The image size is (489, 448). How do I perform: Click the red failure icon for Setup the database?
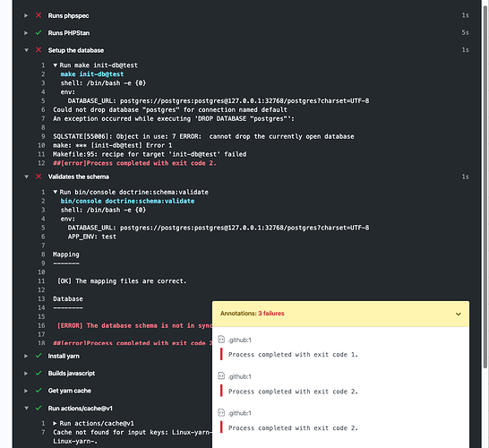click(39, 50)
